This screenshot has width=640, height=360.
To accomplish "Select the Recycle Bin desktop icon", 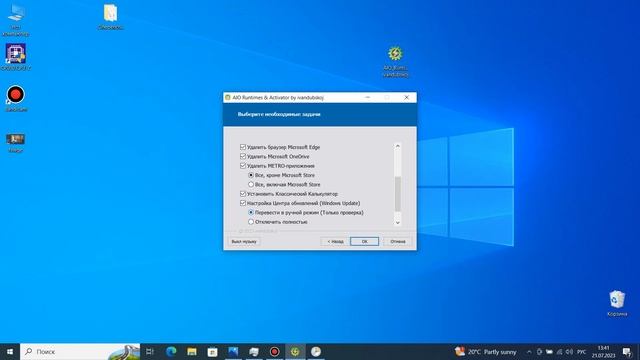I will tap(617, 303).
